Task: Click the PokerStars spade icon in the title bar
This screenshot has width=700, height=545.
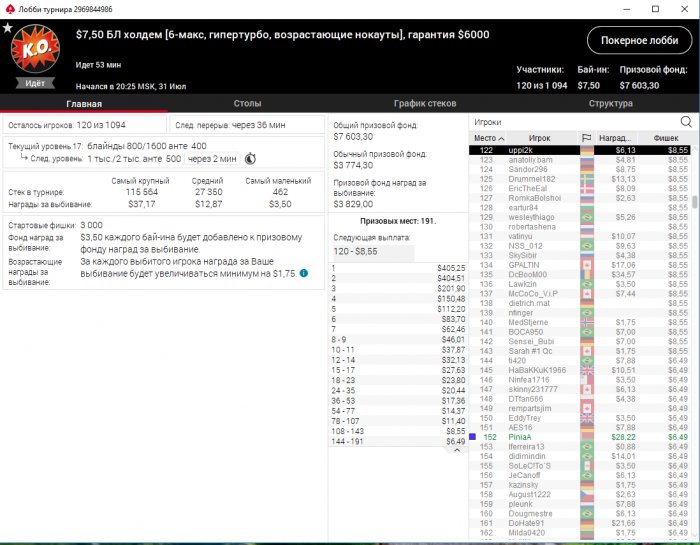Action: [10, 9]
